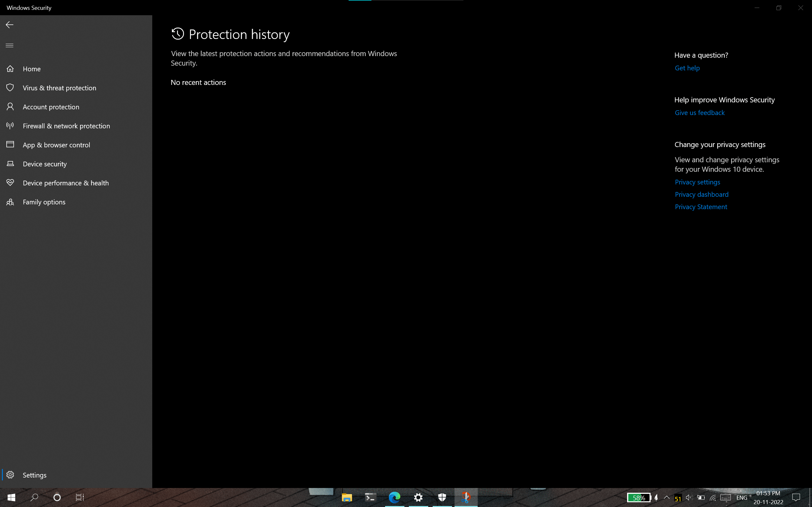Viewport: 812px width, 507px height.
Task: Open the taskbar volume control
Action: (689, 497)
